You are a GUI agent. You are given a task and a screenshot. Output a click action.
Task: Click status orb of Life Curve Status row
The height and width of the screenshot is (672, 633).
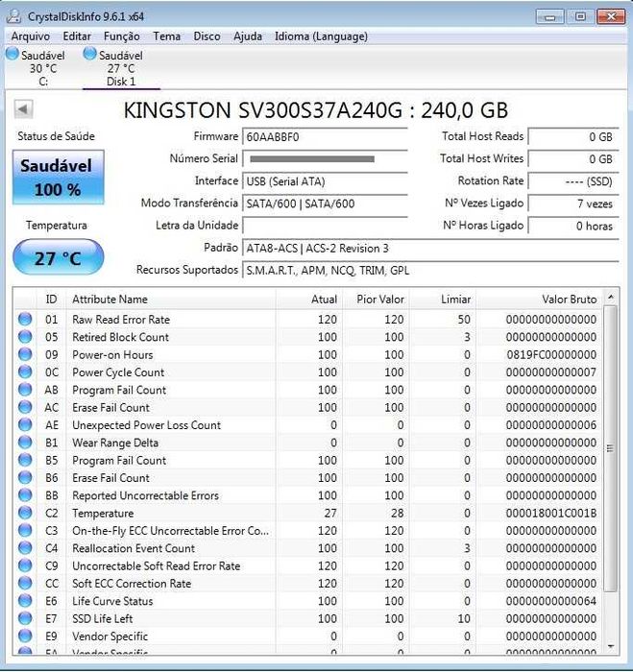pyautogui.click(x=25, y=600)
